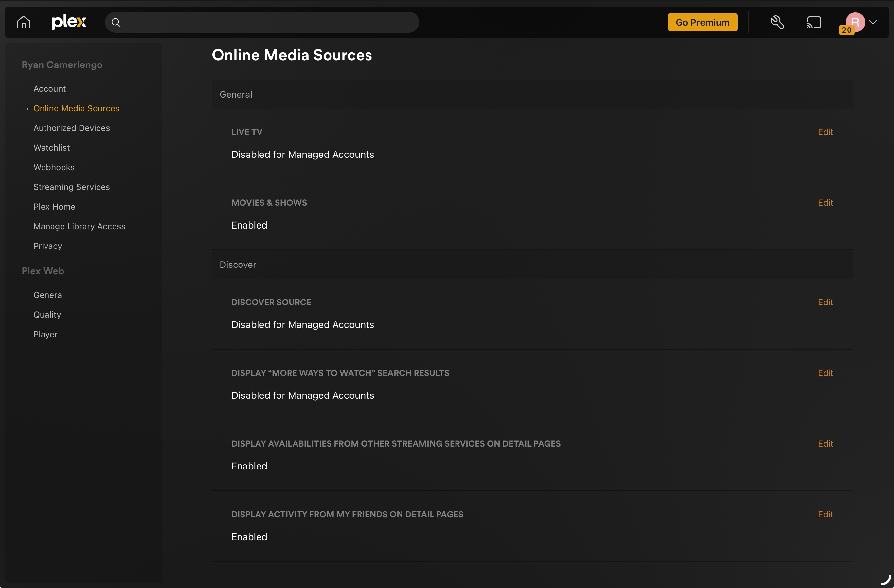Open the cast to device icon
The width and height of the screenshot is (894, 588).
(x=814, y=22)
